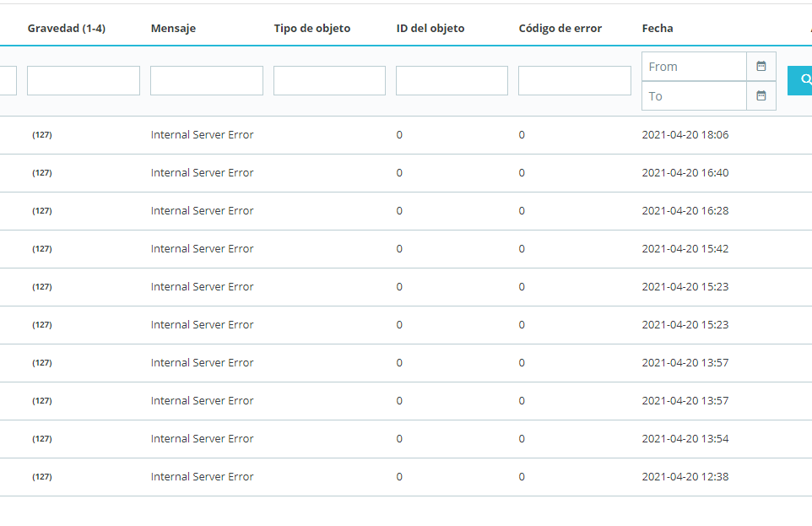Open the calendar picker for To date
Image resolution: width=812 pixels, height=526 pixels.
click(x=761, y=95)
